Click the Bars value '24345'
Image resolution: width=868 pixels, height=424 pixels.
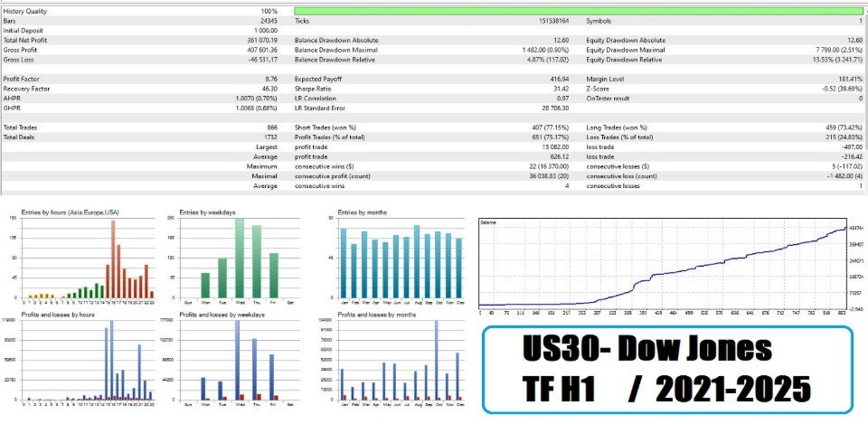[x=269, y=21]
